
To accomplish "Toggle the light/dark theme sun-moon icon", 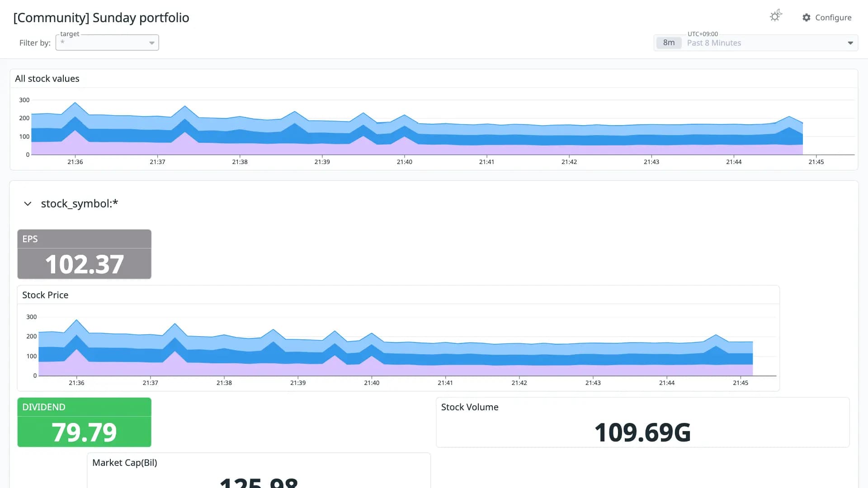I will click(x=776, y=16).
